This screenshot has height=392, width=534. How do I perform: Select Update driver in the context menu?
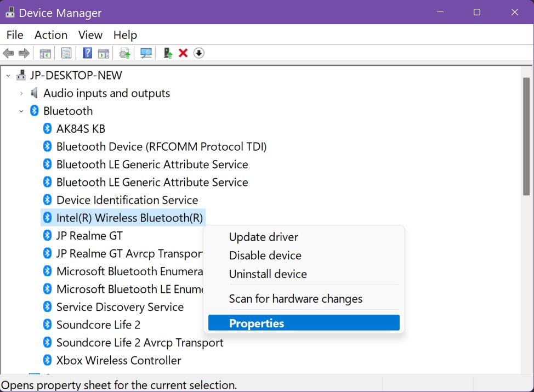263,237
